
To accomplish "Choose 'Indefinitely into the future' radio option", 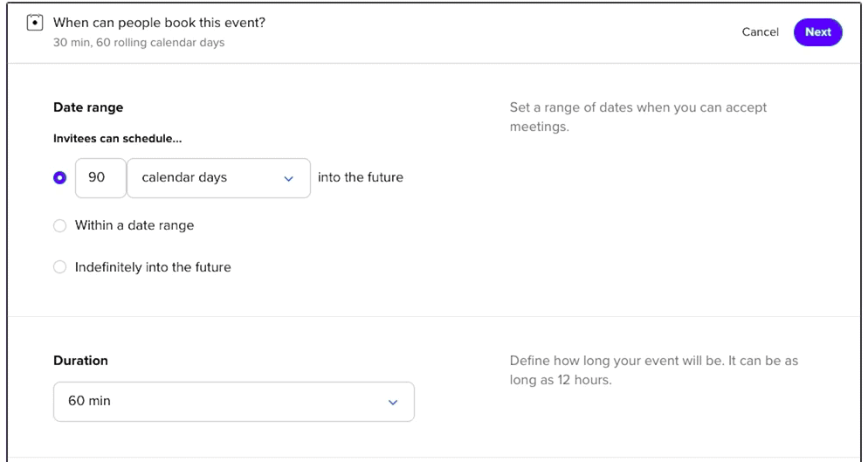I will pos(59,267).
